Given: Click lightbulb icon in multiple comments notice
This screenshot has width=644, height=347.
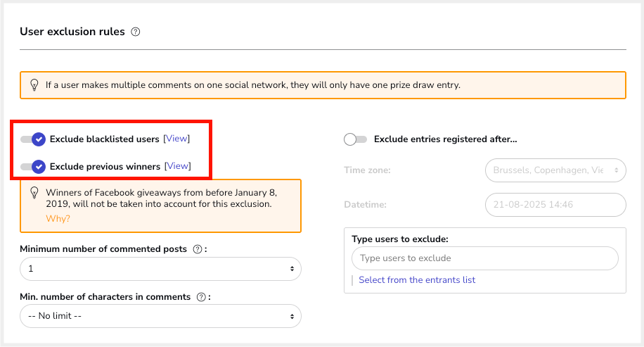Looking at the screenshot, I should tap(34, 84).
